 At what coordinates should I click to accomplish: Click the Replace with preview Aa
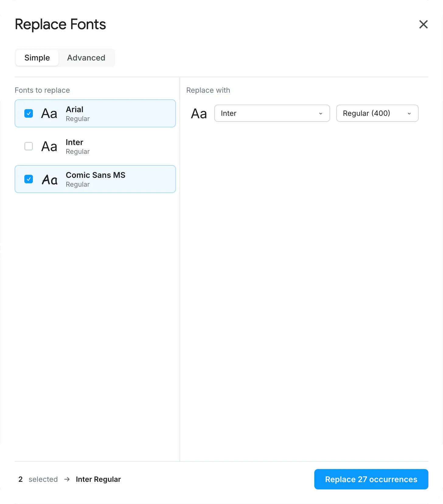tap(199, 114)
